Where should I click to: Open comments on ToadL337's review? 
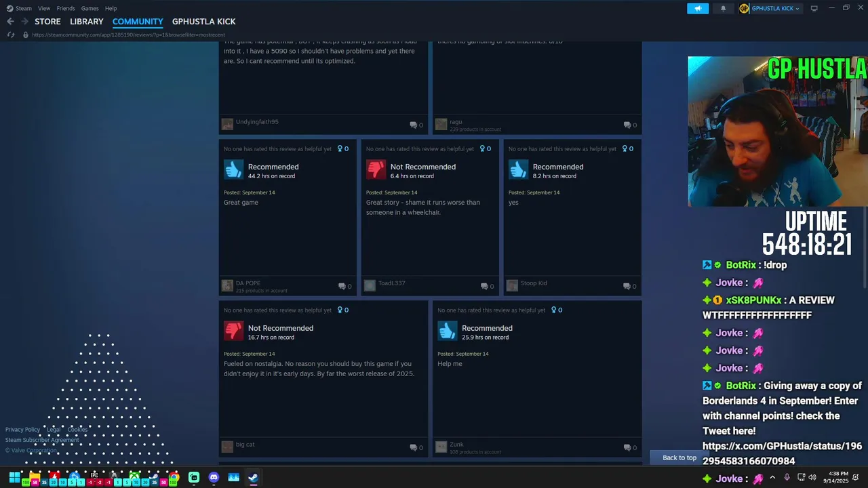488,286
